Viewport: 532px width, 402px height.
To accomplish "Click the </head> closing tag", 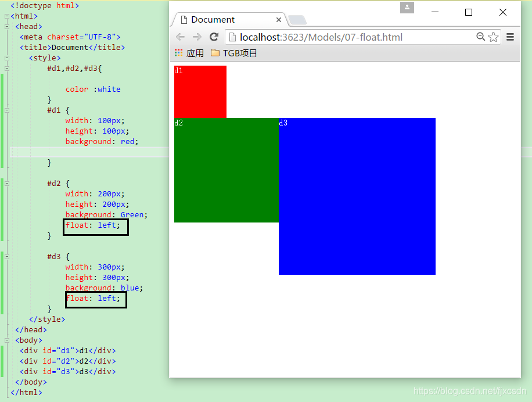I will click(x=31, y=330).
